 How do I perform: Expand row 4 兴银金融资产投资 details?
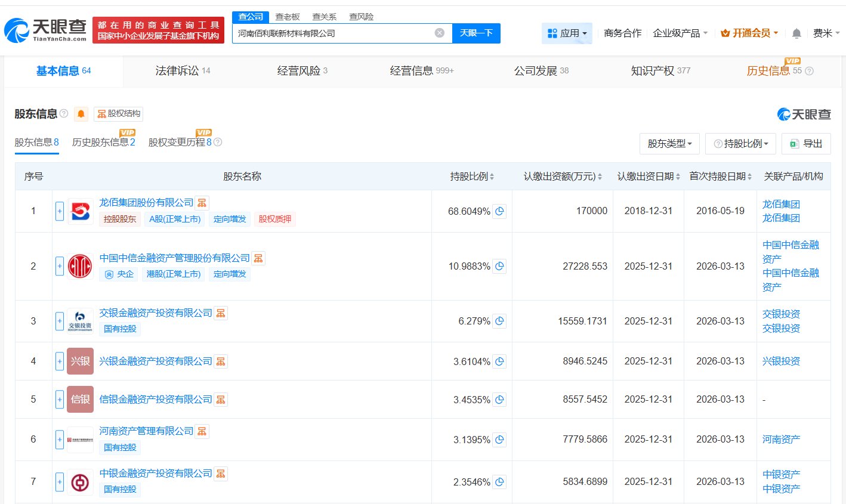[60, 361]
